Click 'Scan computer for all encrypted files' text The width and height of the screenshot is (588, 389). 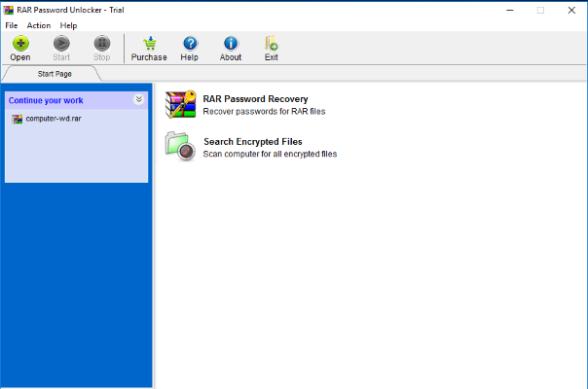(270, 154)
